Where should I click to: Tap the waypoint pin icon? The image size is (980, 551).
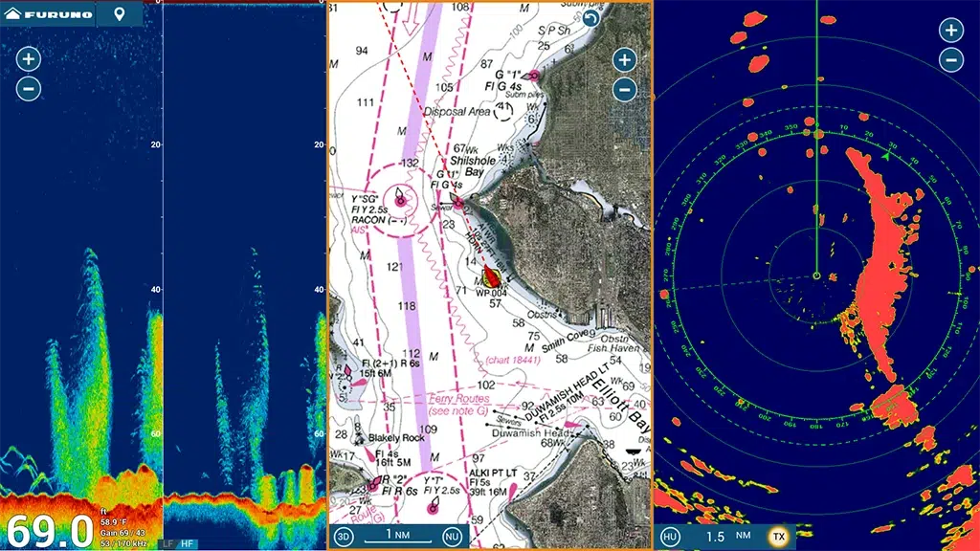click(119, 14)
